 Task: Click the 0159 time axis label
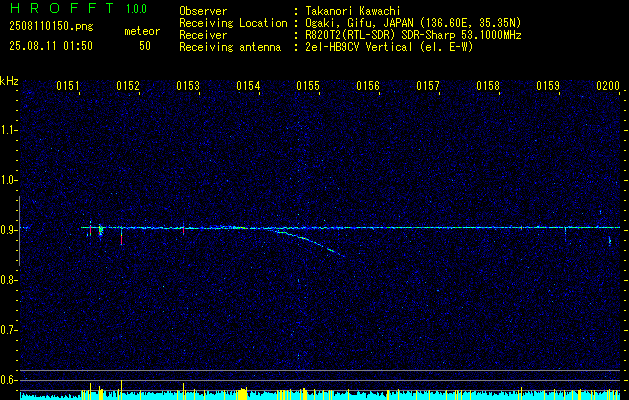tap(548, 86)
